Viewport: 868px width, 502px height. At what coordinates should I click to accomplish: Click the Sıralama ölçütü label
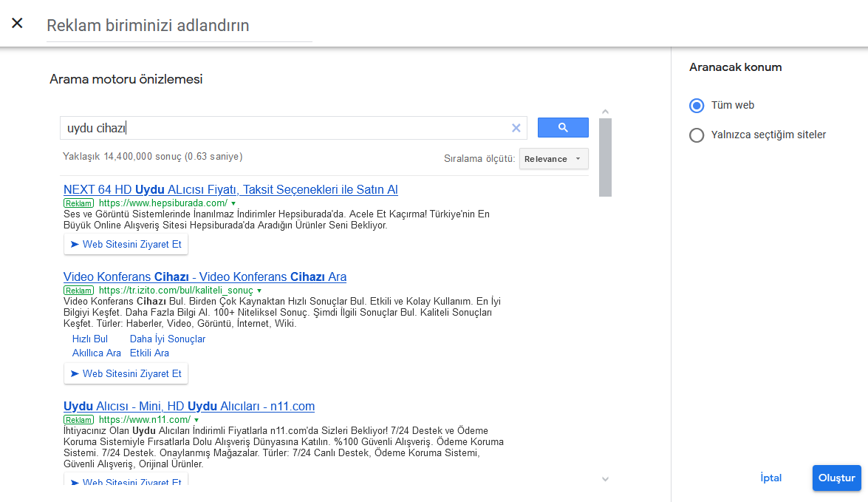click(479, 159)
